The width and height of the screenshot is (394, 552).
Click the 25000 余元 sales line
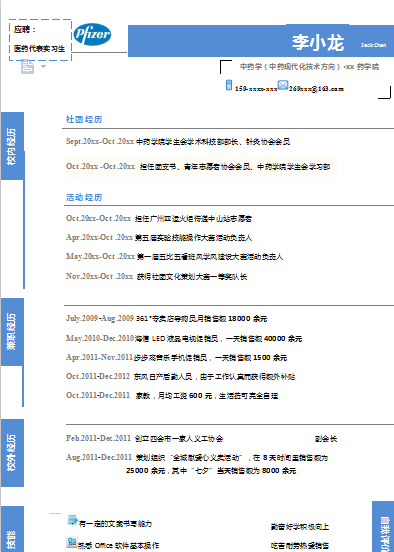(x=211, y=471)
